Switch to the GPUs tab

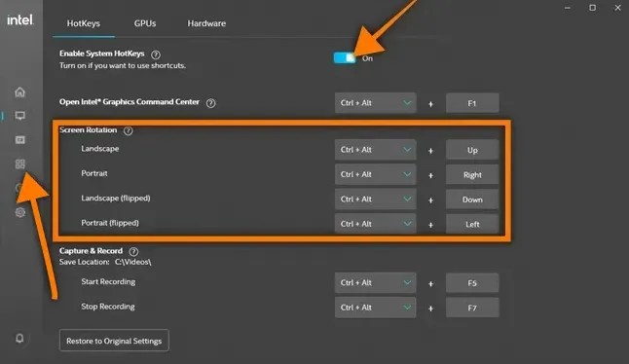[145, 23]
